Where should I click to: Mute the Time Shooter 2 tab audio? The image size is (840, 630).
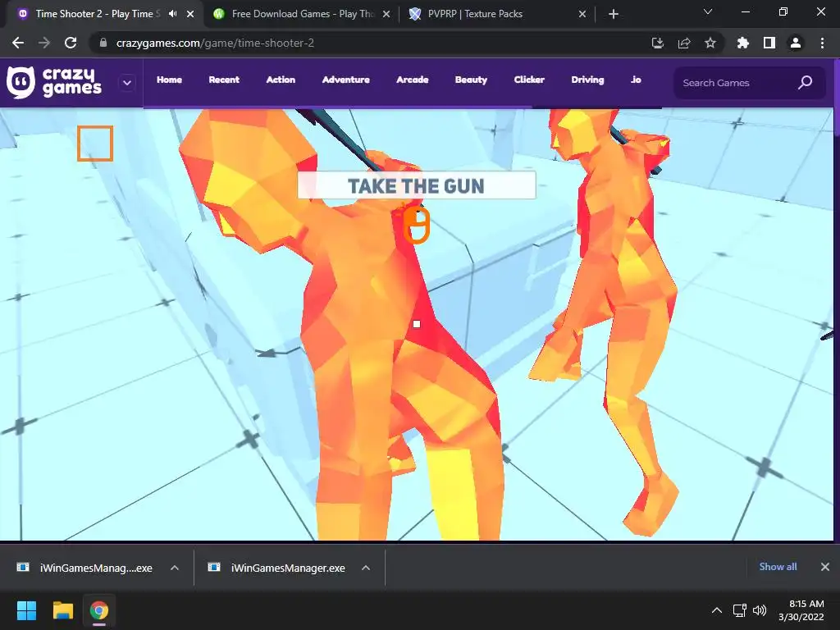pyautogui.click(x=172, y=14)
